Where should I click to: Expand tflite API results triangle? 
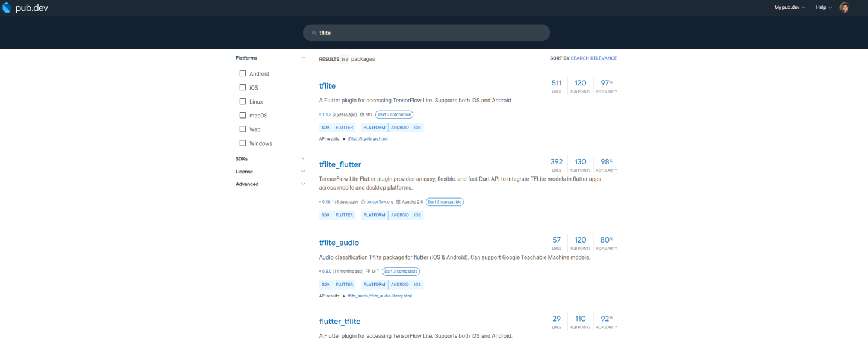coord(344,139)
